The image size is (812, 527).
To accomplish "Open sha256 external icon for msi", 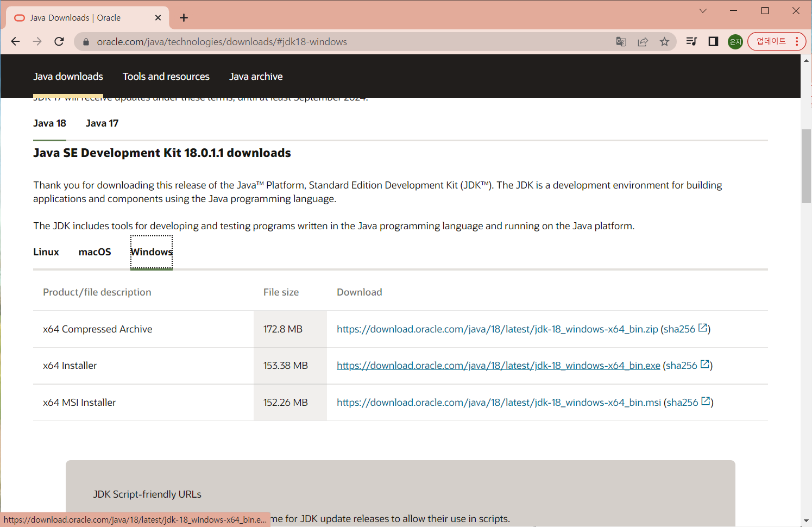I will tap(706, 401).
